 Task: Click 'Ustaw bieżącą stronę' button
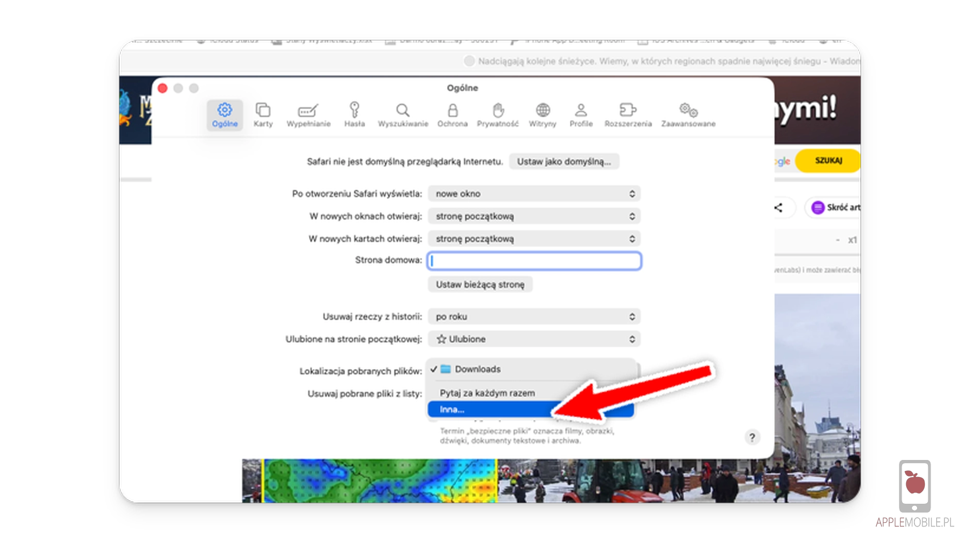(480, 285)
